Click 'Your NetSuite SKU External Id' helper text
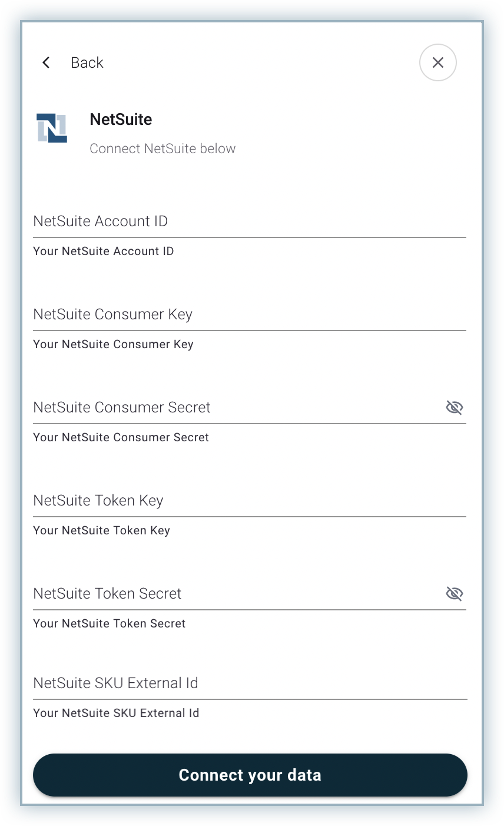This screenshot has width=504, height=826. coord(116,713)
